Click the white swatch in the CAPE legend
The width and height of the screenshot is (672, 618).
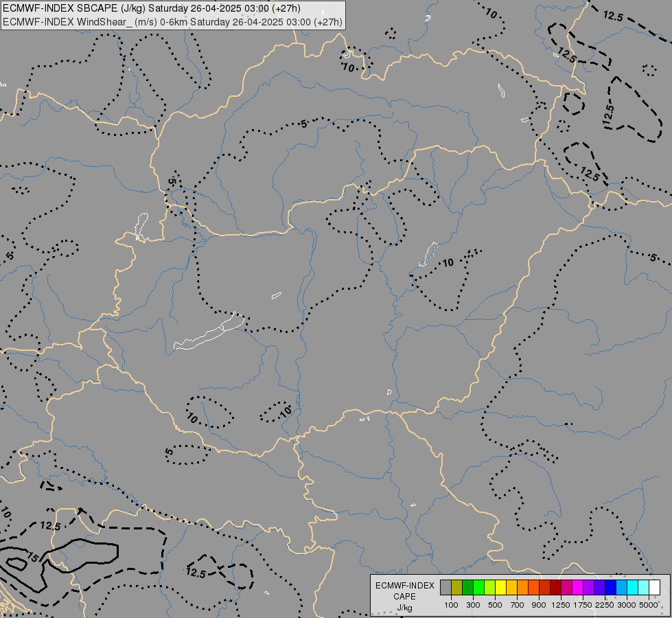click(x=654, y=587)
